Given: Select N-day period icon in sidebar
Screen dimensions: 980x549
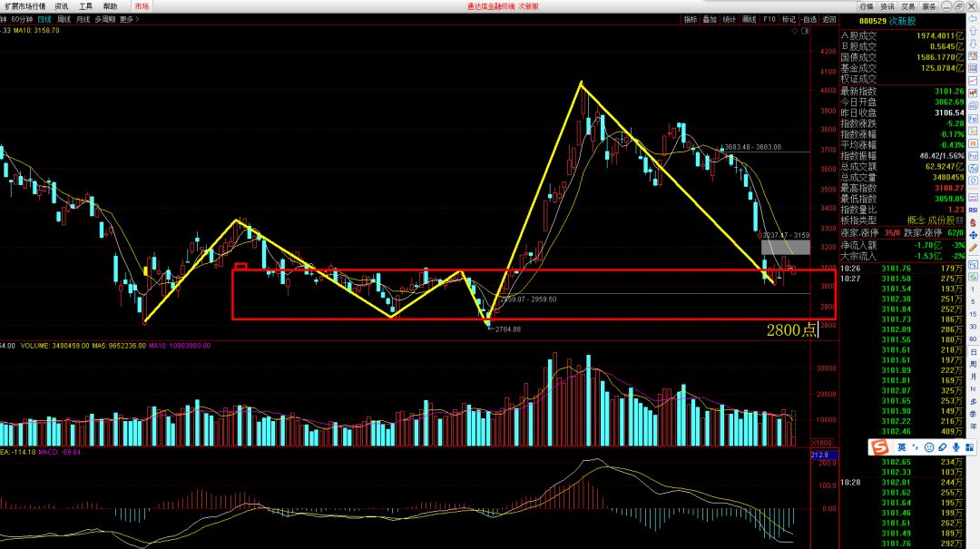Looking at the screenshot, I should tap(973, 389).
